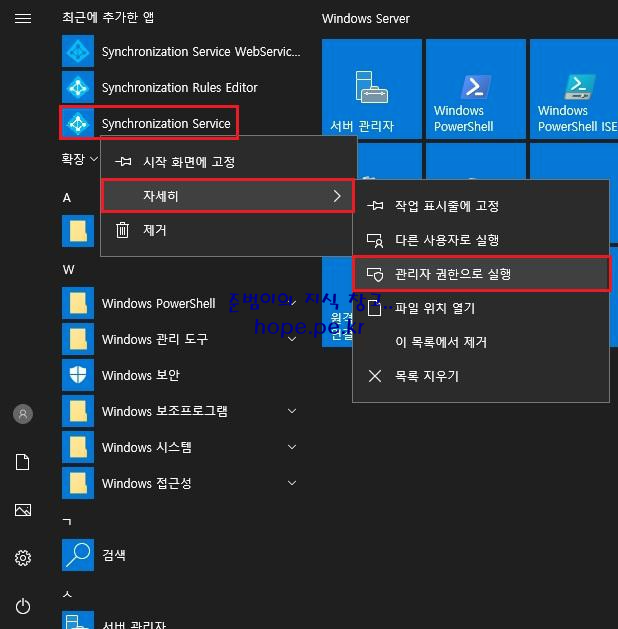The height and width of the screenshot is (629, 618).
Task: Open the Windows PowerShell ISE tile
Action: [x=574, y=89]
